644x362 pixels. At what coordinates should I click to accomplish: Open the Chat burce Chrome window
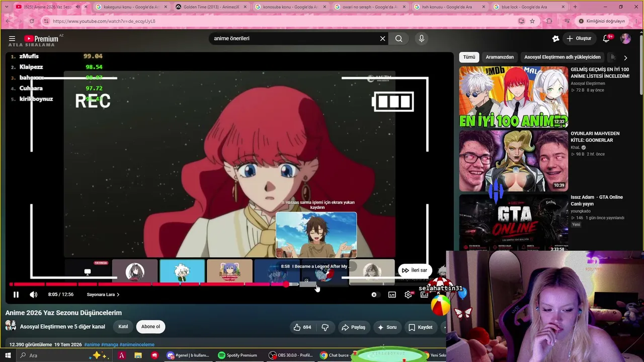click(x=335, y=355)
